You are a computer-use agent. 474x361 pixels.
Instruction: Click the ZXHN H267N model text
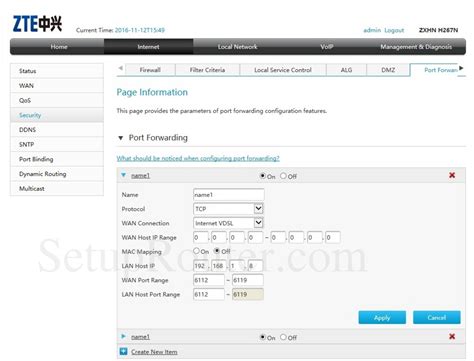click(438, 30)
